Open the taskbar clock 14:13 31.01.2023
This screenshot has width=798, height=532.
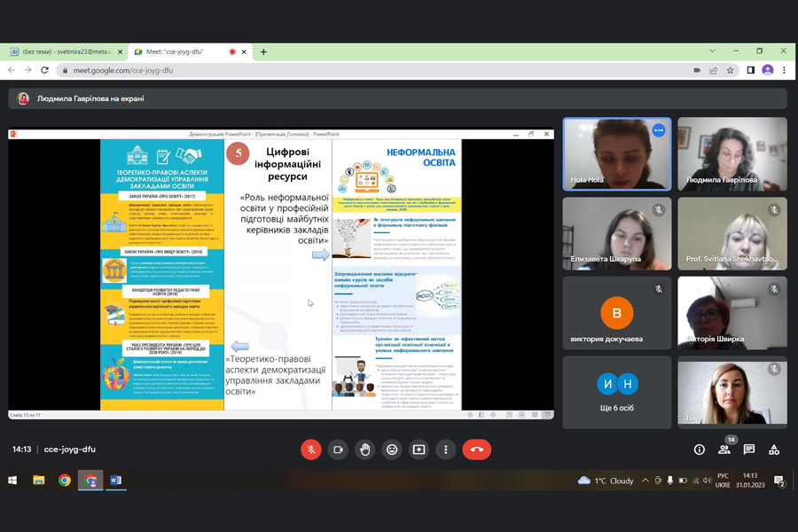[750, 480]
